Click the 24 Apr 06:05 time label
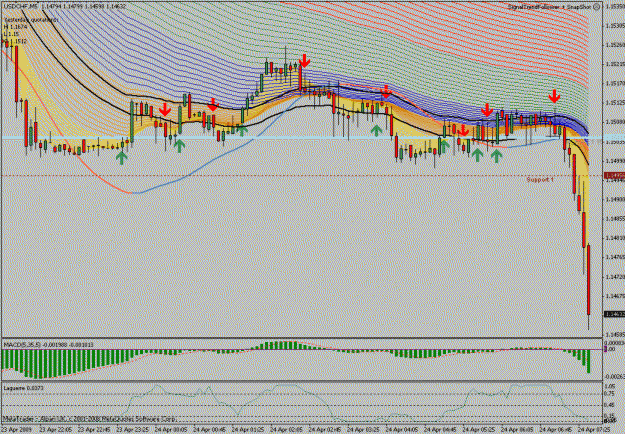This screenshot has width=625, height=434. (x=516, y=430)
